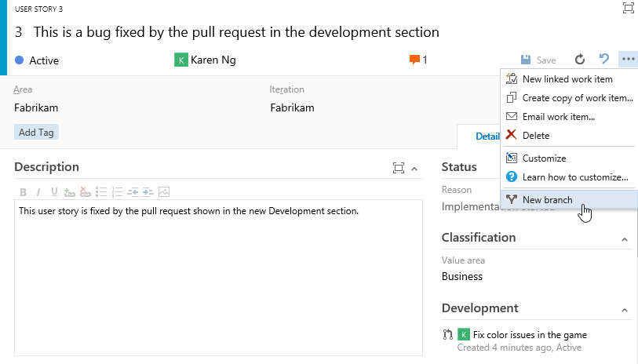Click the Iteration field value Fabrikam

(292, 107)
